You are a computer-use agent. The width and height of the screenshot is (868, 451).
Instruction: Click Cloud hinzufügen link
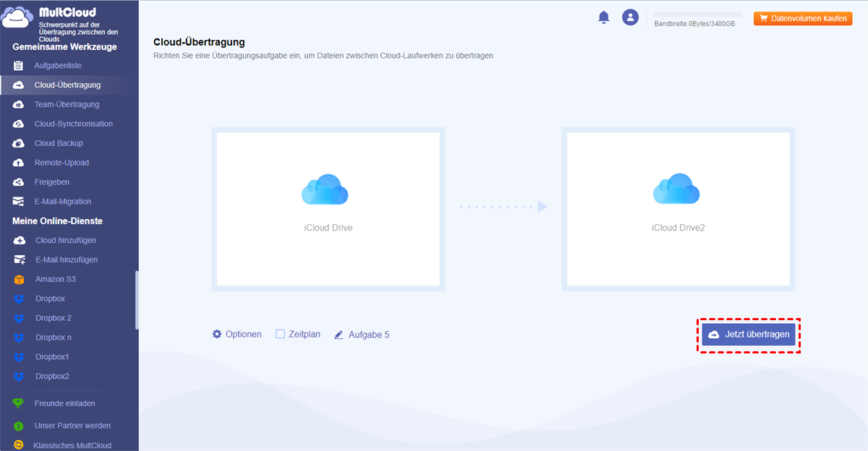pyautogui.click(x=67, y=241)
